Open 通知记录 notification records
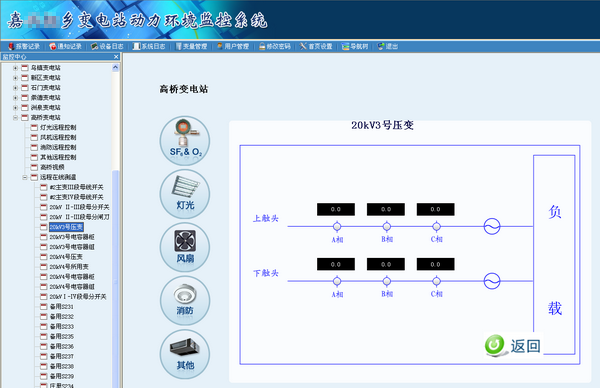Viewport: 600px width, 388px height. tap(65, 46)
